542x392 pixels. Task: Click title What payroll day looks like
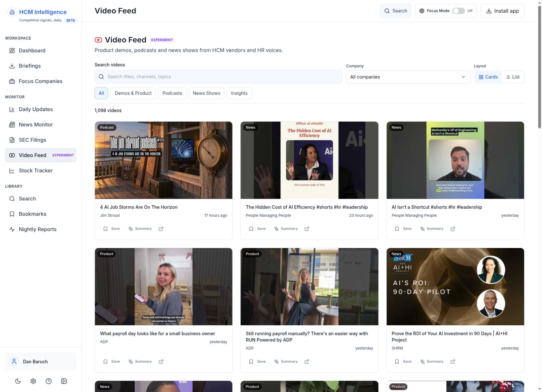pyautogui.click(x=157, y=333)
